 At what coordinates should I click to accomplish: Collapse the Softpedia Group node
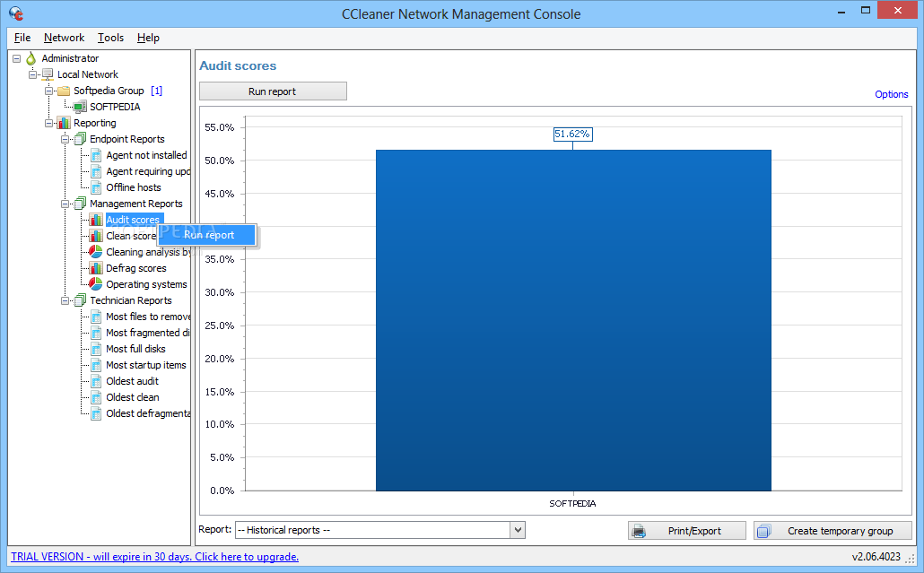point(49,91)
